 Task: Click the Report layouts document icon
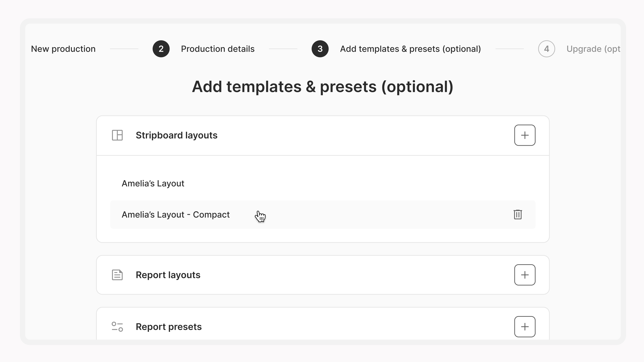(117, 275)
